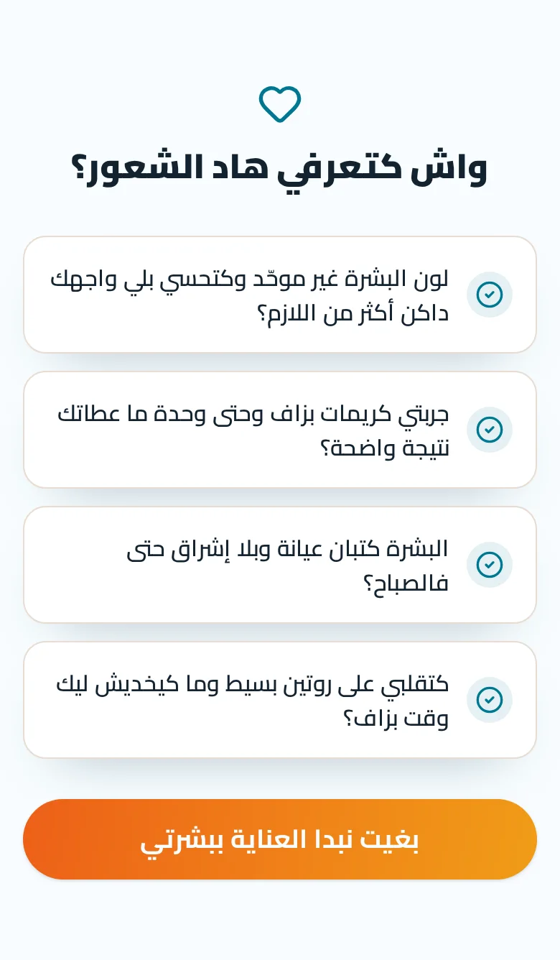Tap the checkmark icon beside simple routine question

tap(490, 700)
